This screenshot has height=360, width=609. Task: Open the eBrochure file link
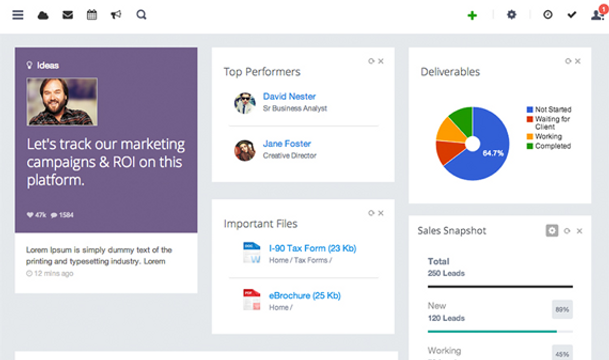point(304,296)
